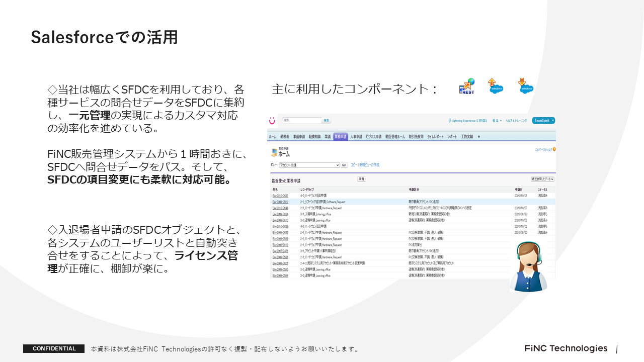Open record BA-2010-3644
Viewport: 644px width, 362px height.
(280, 208)
